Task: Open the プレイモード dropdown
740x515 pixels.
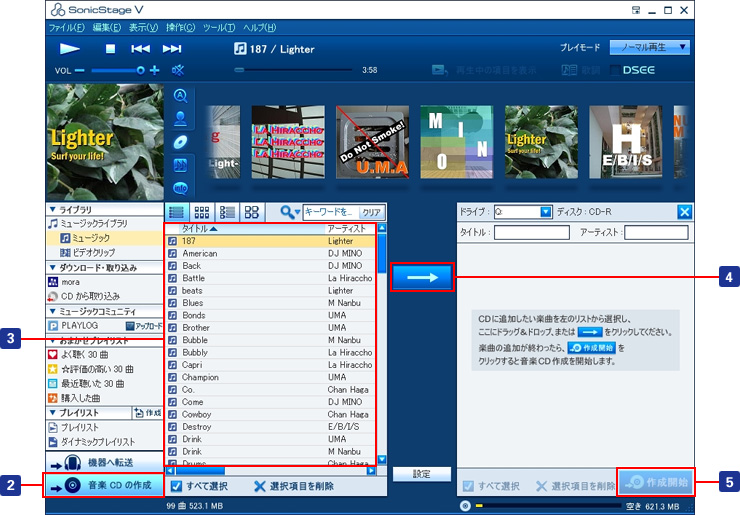Action: tap(649, 47)
